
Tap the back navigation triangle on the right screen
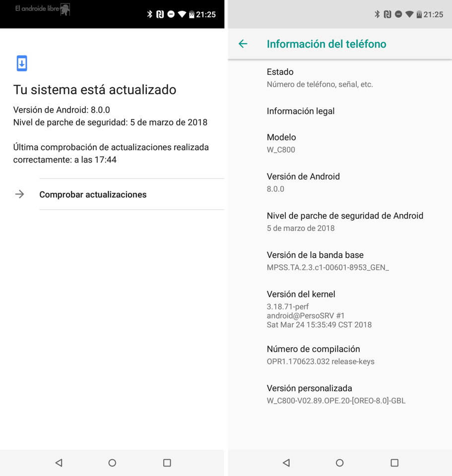(x=286, y=463)
